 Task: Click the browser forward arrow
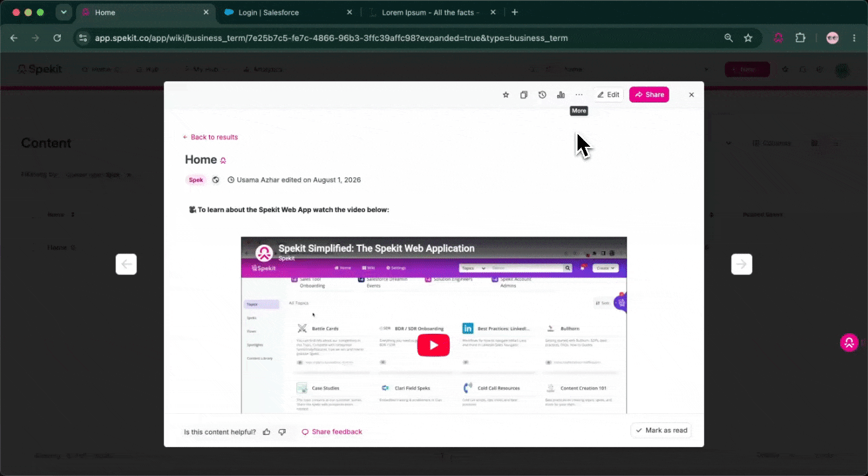[36, 38]
